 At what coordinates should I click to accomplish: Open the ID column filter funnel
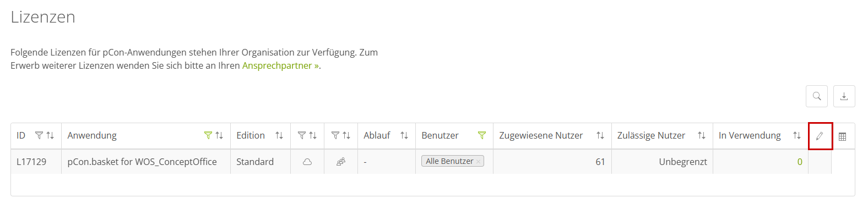[x=39, y=135]
